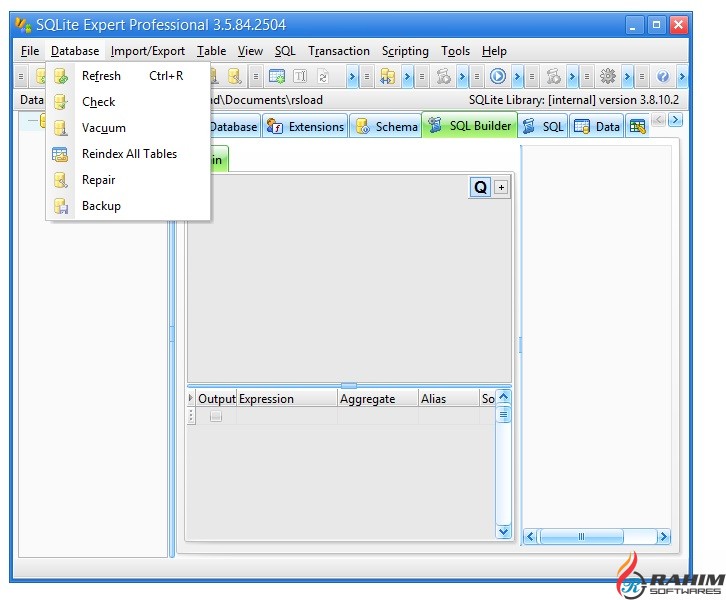Click left arrow of horizontal scrollbar
726x600 pixels.
tap(530, 537)
